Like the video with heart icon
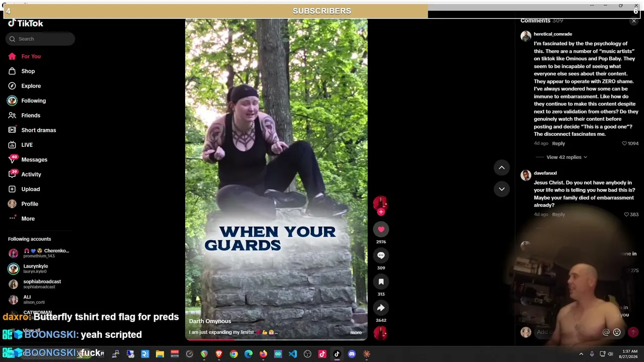644x362 pixels. (x=381, y=229)
